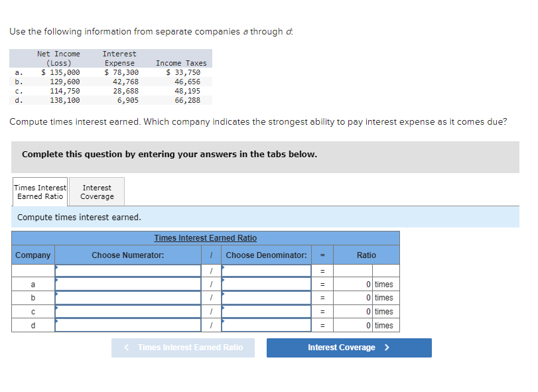Viewport: 538px width, 392px height.
Task: Click income taxes value 48,195
Action: click(x=187, y=91)
